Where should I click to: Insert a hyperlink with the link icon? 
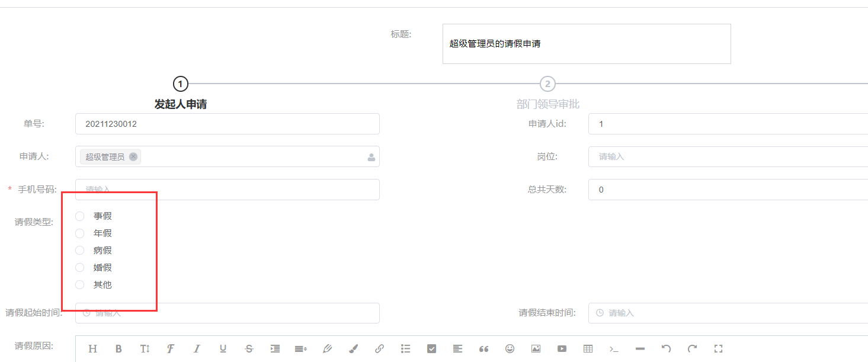pyautogui.click(x=379, y=349)
